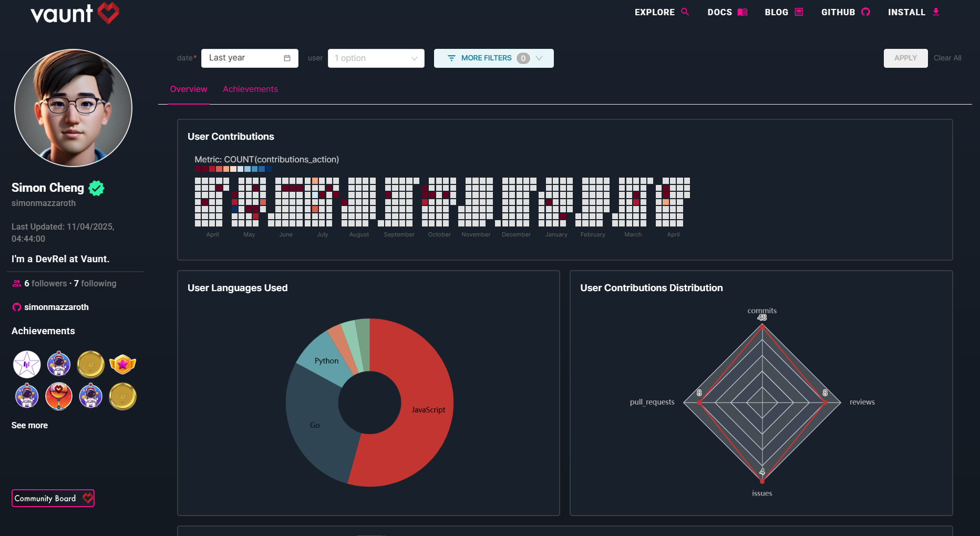Image resolution: width=980 pixels, height=536 pixels.
Task: Click the Go pie slice
Action: pyautogui.click(x=315, y=425)
